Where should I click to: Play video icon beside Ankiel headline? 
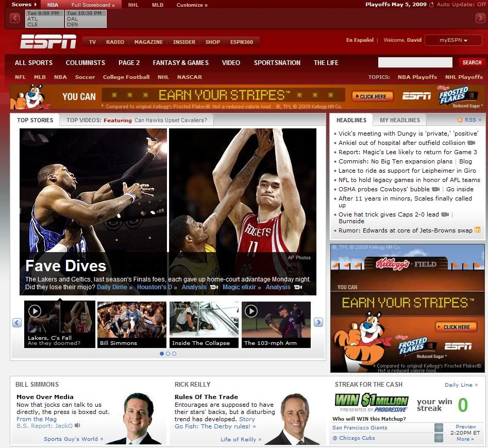coord(472,143)
